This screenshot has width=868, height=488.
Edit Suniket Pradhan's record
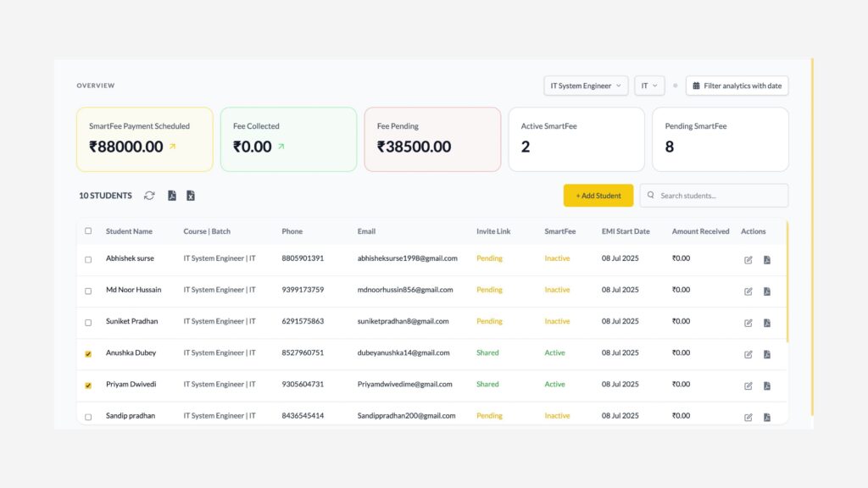pyautogui.click(x=748, y=323)
